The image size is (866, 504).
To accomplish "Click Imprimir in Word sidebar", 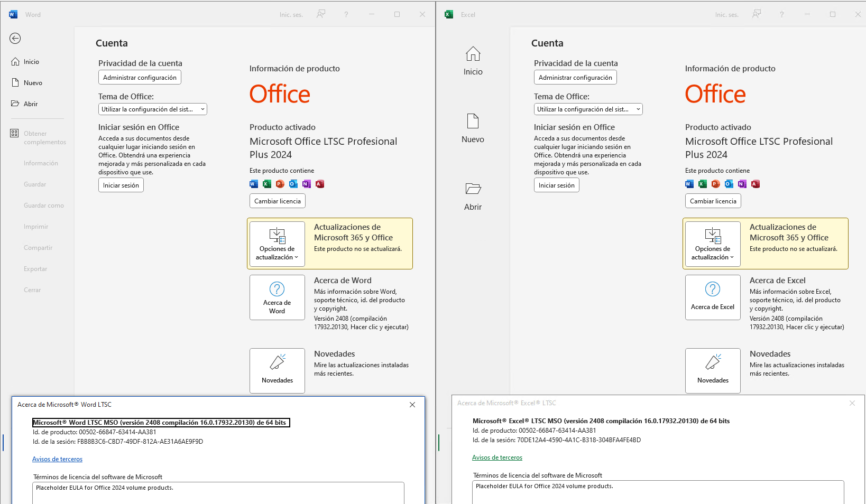I will [x=36, y=227].
